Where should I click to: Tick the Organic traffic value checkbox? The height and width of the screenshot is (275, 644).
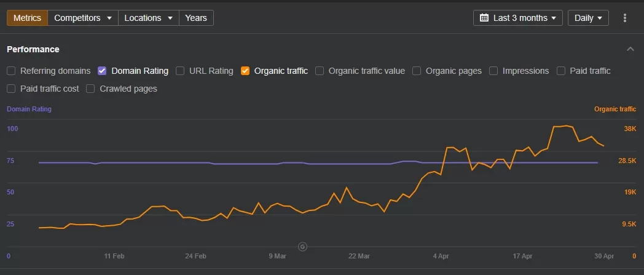click(320, 71)
